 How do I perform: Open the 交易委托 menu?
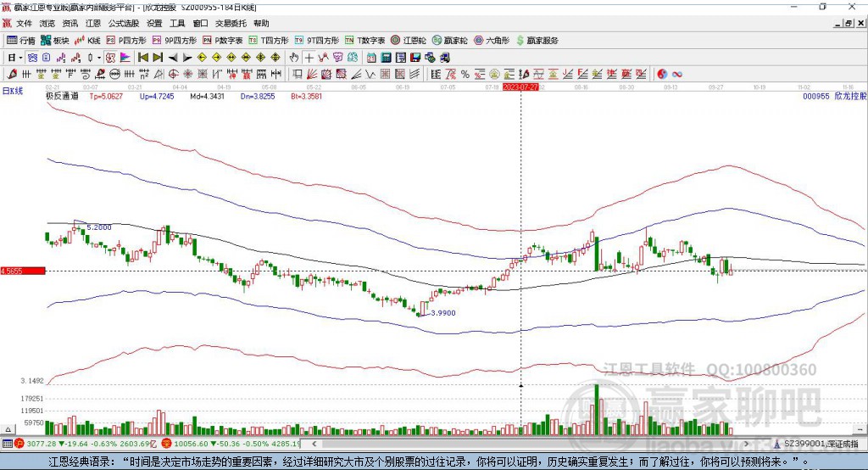231,23
